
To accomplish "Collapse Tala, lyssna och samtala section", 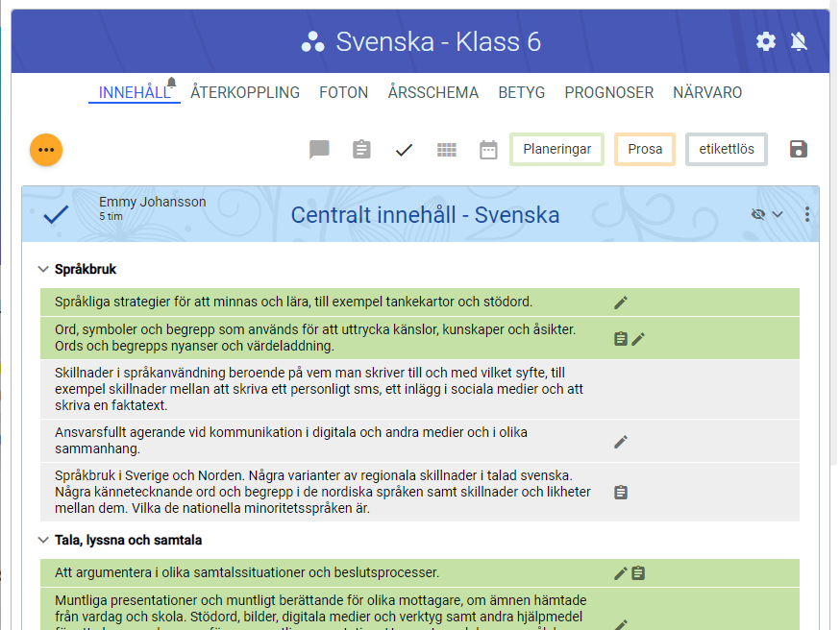I will (43, 541).
